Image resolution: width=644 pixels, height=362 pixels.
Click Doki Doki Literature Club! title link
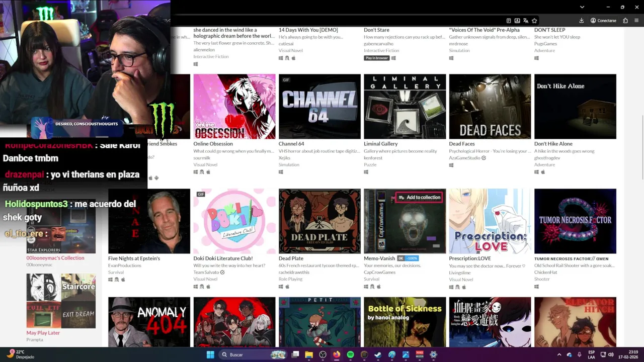[x=223, y=258]
